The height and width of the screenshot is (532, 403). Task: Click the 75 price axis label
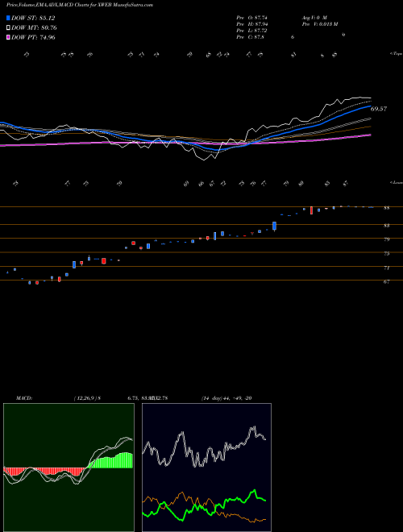(x=386, y=253)
